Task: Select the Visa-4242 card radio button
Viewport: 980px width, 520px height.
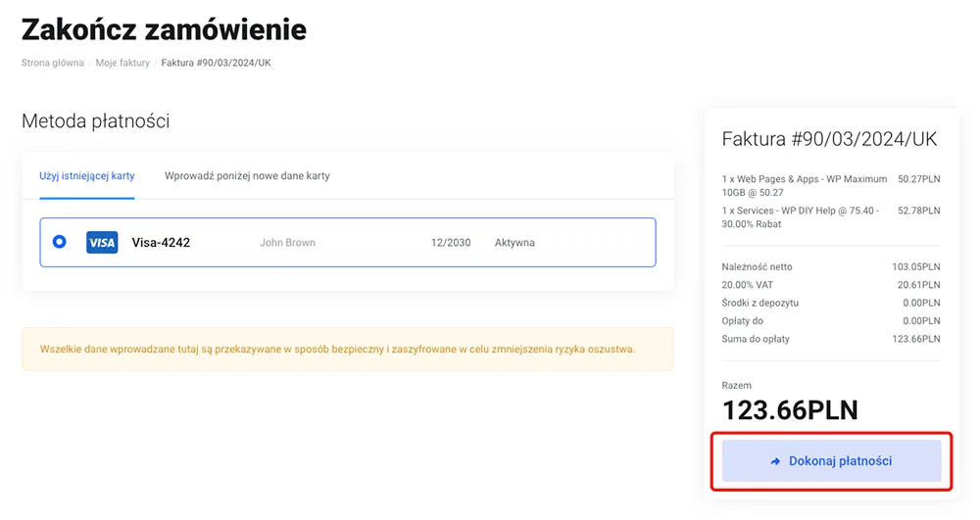Action: pos(60,242)
